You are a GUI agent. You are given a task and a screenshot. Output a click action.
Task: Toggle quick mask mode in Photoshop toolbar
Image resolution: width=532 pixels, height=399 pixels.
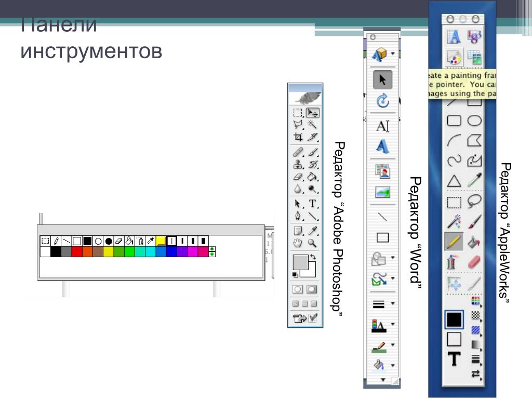point(312,289)
